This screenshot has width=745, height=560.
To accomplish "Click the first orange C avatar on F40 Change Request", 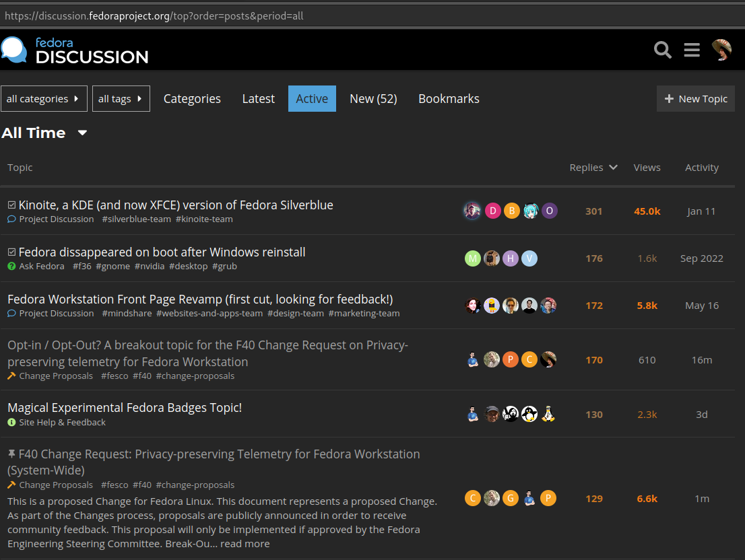I will (472, 498).
